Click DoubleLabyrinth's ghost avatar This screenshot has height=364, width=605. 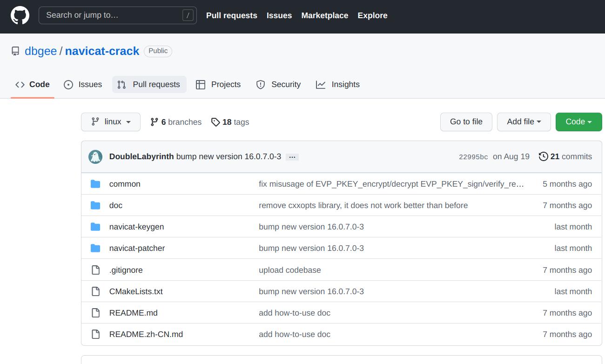pos(95,157)
